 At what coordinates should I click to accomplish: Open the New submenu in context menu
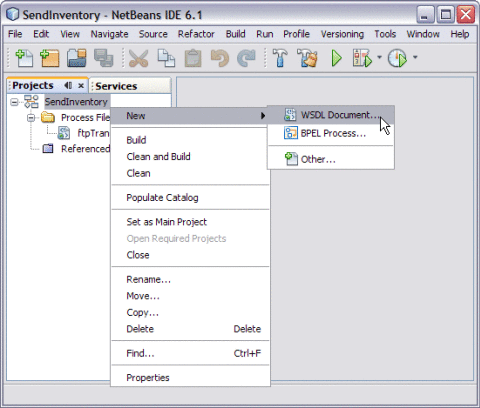(x=189, y=116)
